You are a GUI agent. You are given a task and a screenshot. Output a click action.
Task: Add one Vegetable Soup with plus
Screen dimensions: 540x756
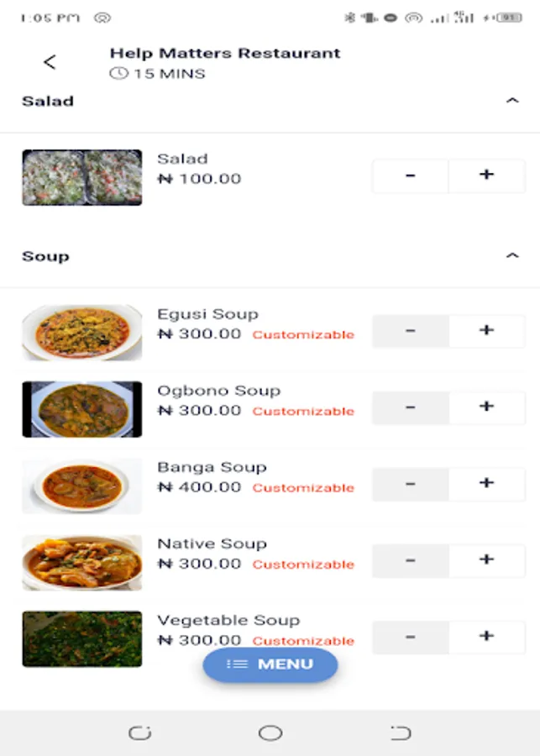click(x=486, y=637)
